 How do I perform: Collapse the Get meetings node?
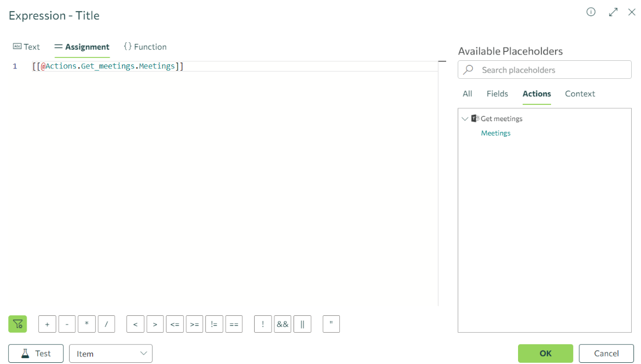pyautogui.click(x=465, y=119)
